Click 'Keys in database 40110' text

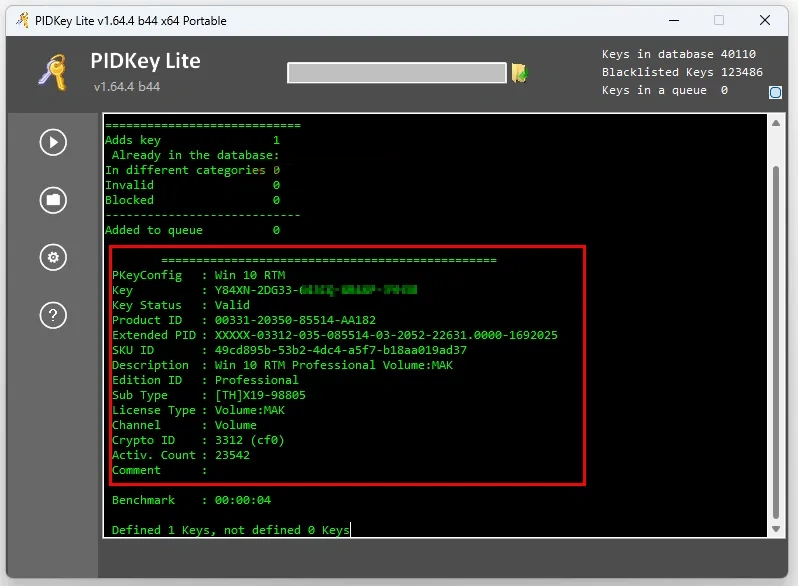678,54
